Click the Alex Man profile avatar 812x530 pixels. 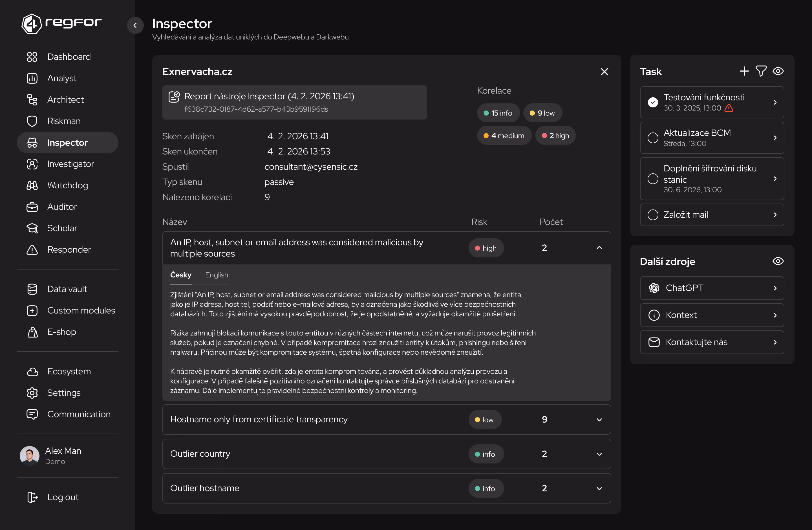pos(30,456)
